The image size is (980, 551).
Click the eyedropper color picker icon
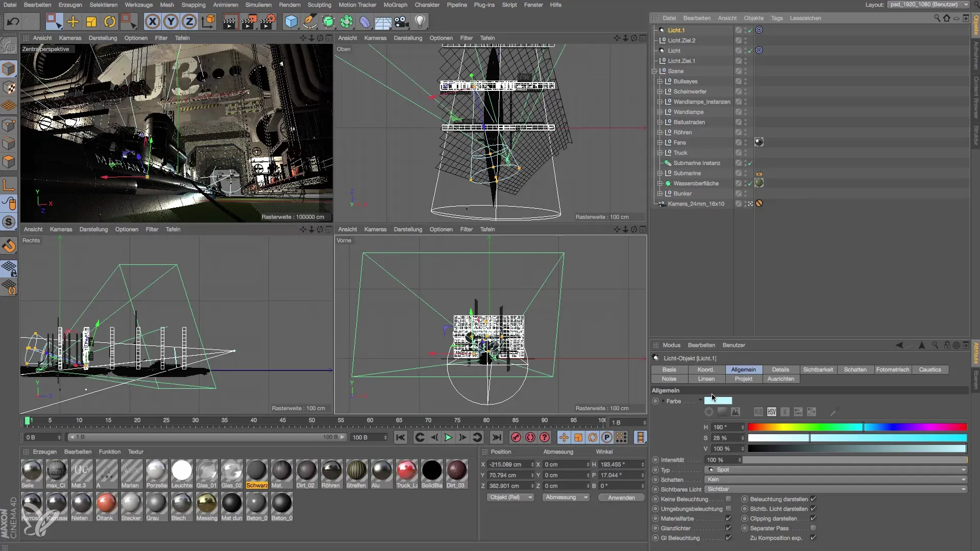[834, 412]
